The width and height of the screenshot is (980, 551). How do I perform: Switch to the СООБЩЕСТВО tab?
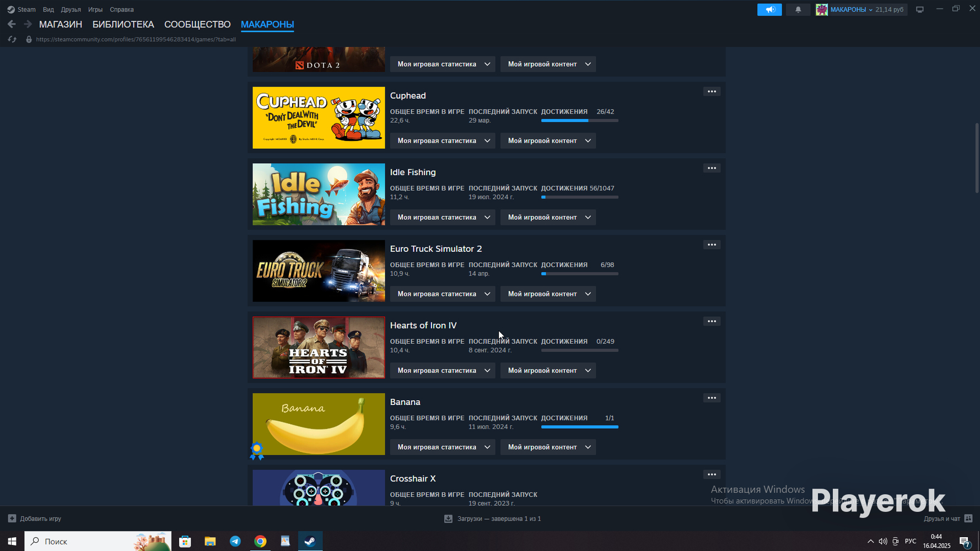(x=197, y=24)
